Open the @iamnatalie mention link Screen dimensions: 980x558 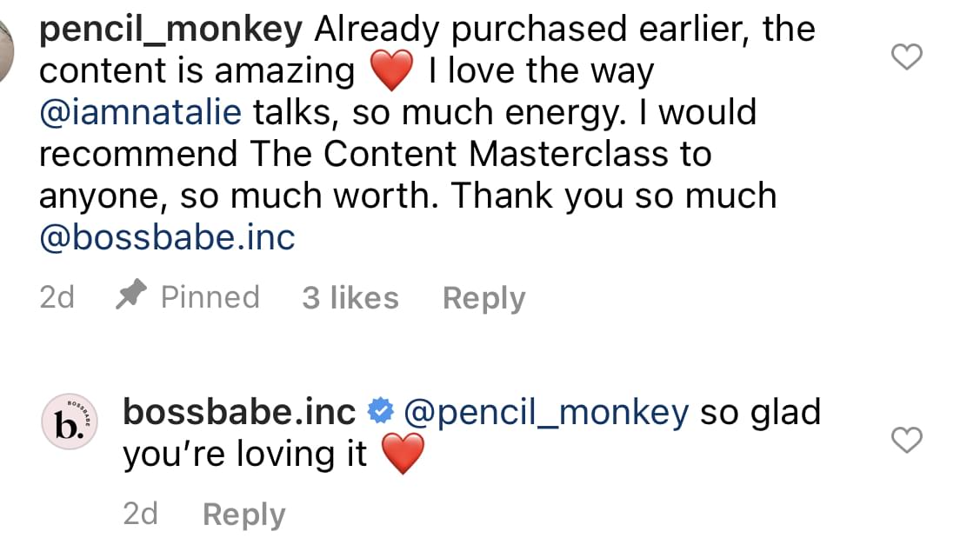pos(140,113)
